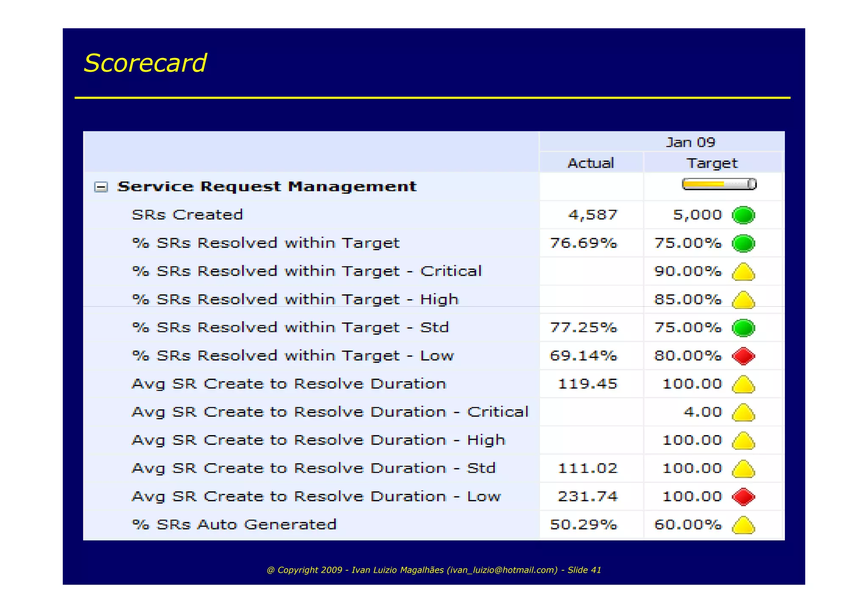
Task: Click the Service Request Management progress bar
Action: (719, 184)
